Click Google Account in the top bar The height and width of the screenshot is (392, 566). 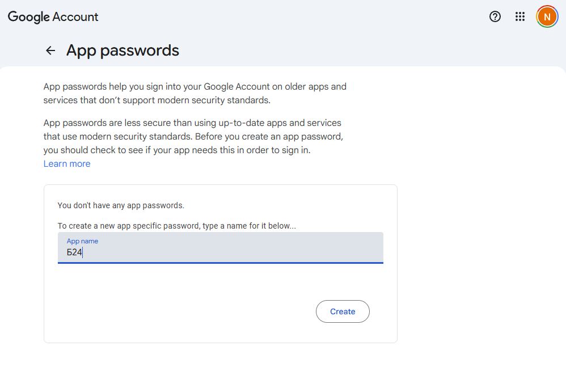(53, 16)
